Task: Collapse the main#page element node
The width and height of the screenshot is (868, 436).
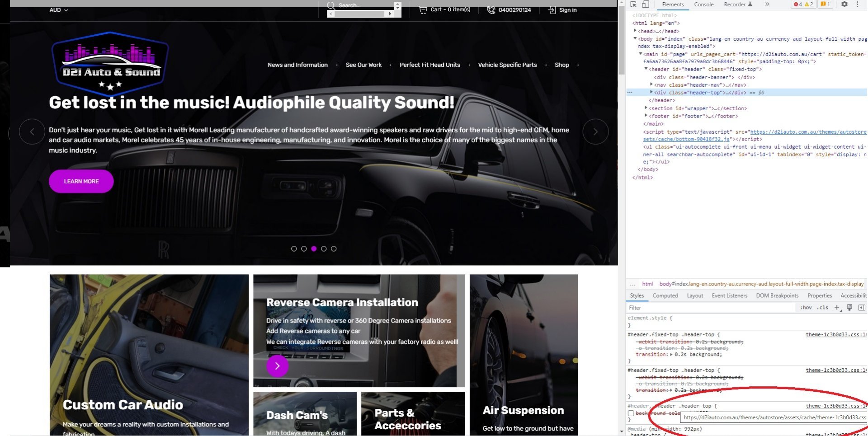Action: pos(641,54)
